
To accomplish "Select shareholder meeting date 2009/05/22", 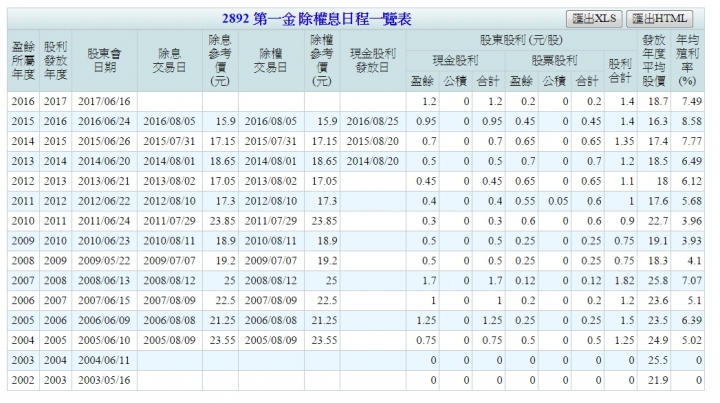I will 104,261.
